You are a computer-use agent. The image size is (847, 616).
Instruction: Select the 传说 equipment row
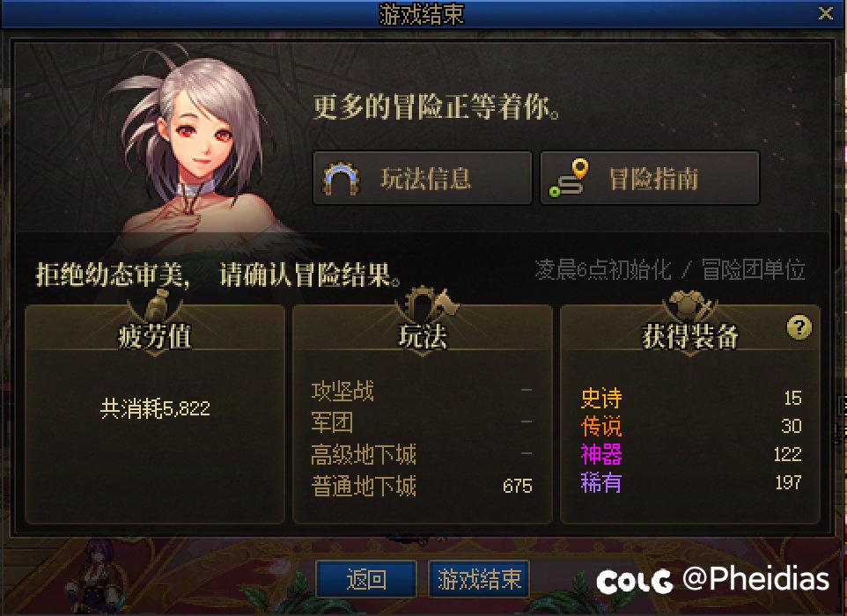[691, 427]
